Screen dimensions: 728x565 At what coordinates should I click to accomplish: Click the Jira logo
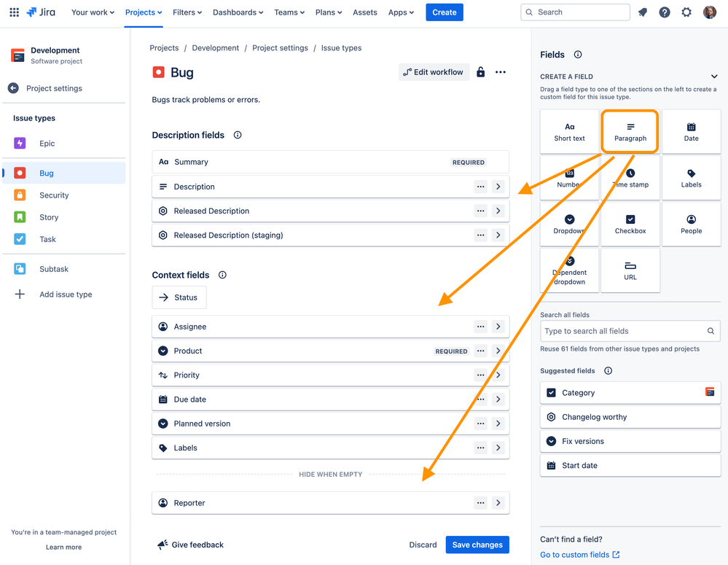pyautogui.click(x=41, y=12)
